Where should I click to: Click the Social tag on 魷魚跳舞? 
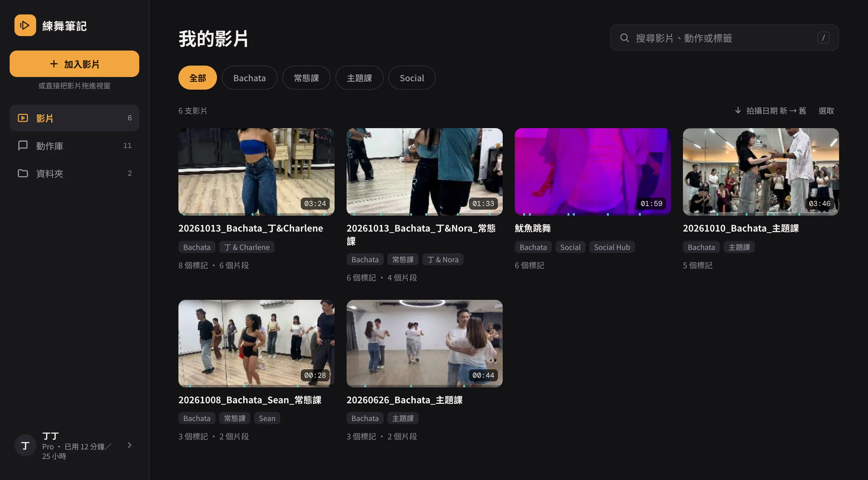(570, 247)
